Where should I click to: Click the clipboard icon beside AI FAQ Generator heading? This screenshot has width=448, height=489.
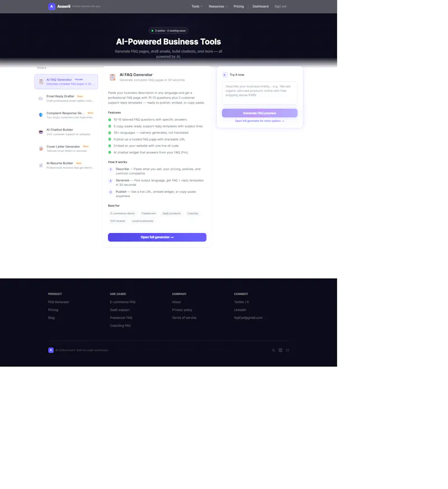point(113,77)
